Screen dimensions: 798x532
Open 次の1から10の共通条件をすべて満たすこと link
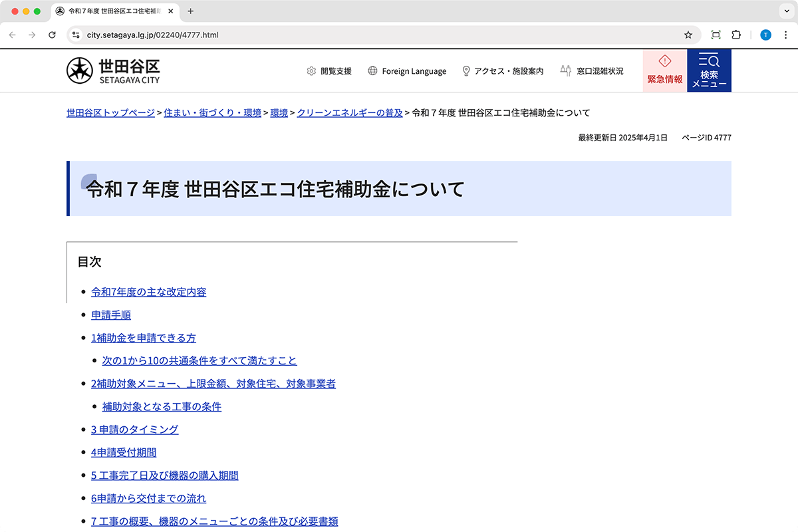click(x=199, y=360)
